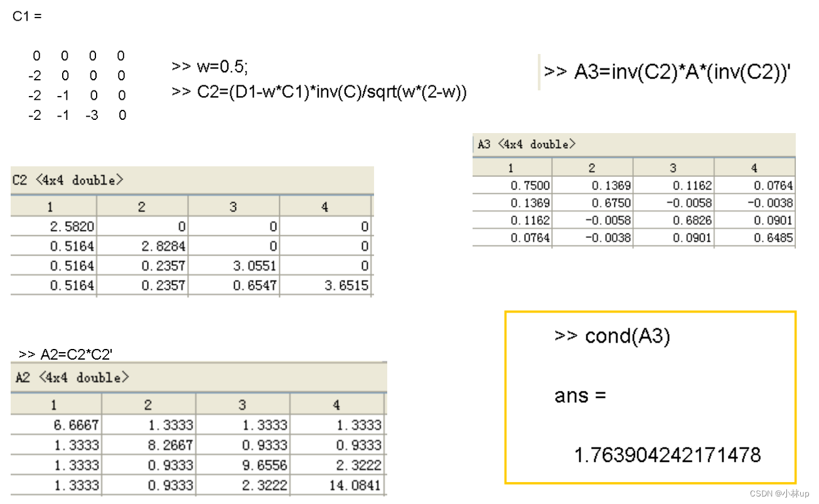Select cell 6.6667 in the A2 table
819x504 pixels.
point(56,425)
